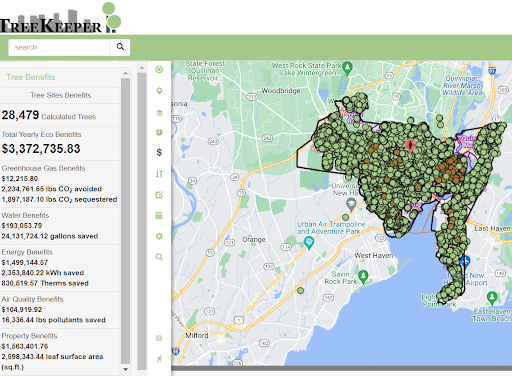Click the small circular icon above running person
This screenshot has height=376, width=512.
coord(159,338)
